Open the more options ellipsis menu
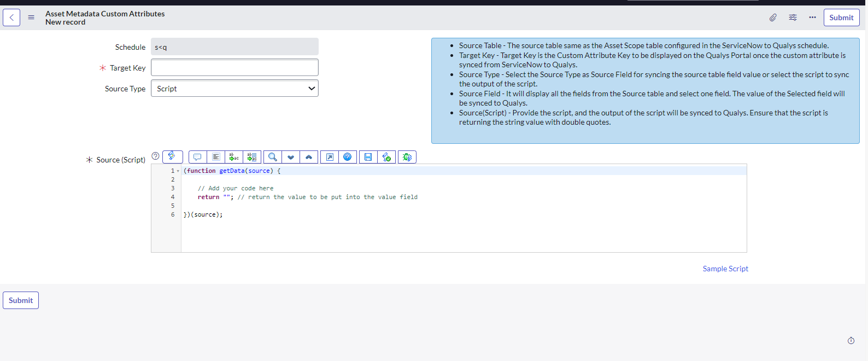 tap(812, 18)
